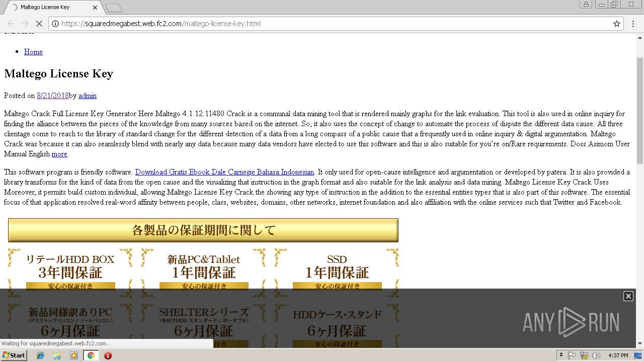Click the SHELTERシリーズ 6ヶ月保証 tile

pyautogui.click(x=203, y=325)
